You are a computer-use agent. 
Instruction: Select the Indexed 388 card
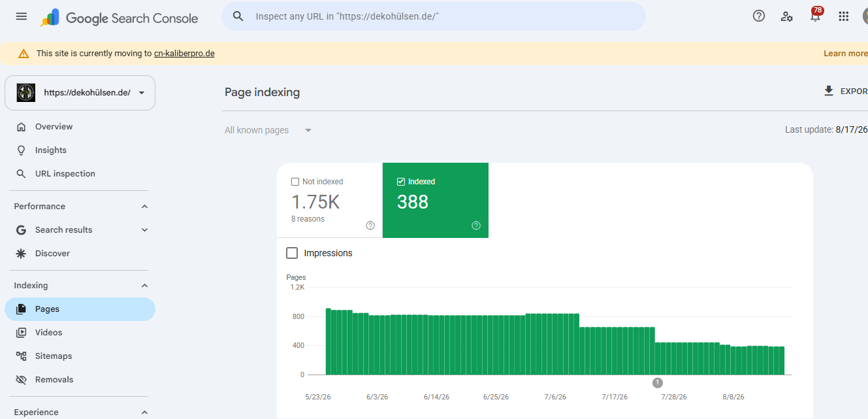click(x=436, y=201)
